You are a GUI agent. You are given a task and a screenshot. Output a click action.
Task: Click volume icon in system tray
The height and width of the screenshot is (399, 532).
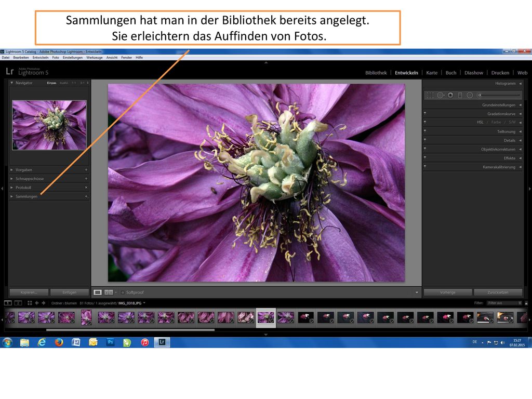tap(502, 343)
